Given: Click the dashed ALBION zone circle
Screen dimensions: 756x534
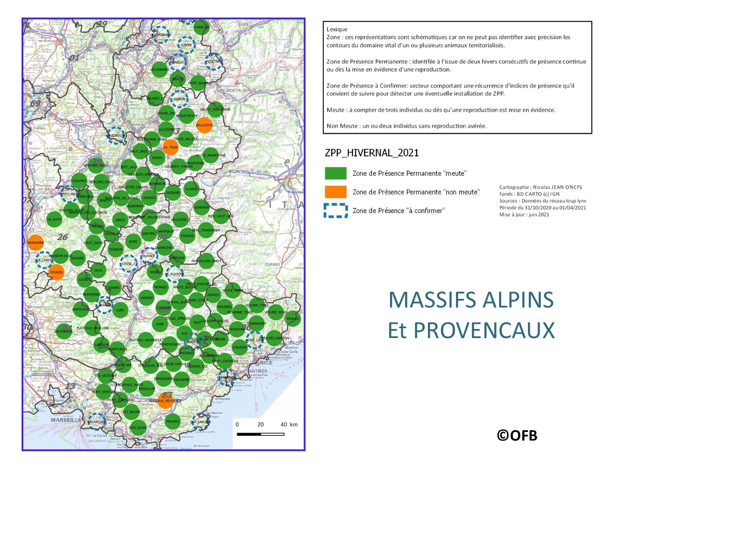Looking at the screenshot, I should [105, 305].
